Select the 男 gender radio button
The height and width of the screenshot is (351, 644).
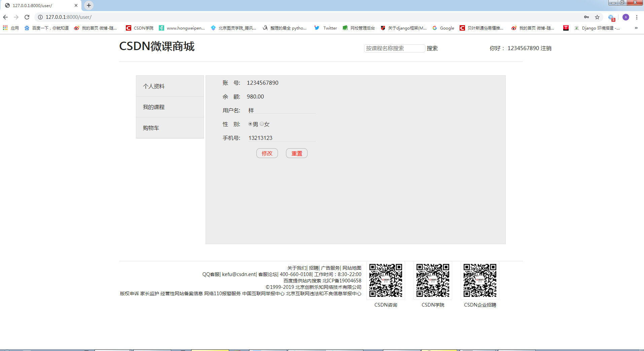250,124
